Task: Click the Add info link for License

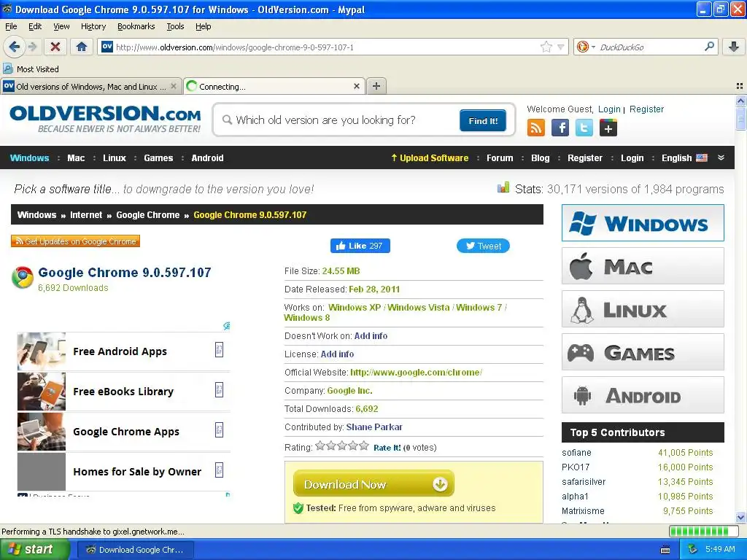Action: [337, 354]
